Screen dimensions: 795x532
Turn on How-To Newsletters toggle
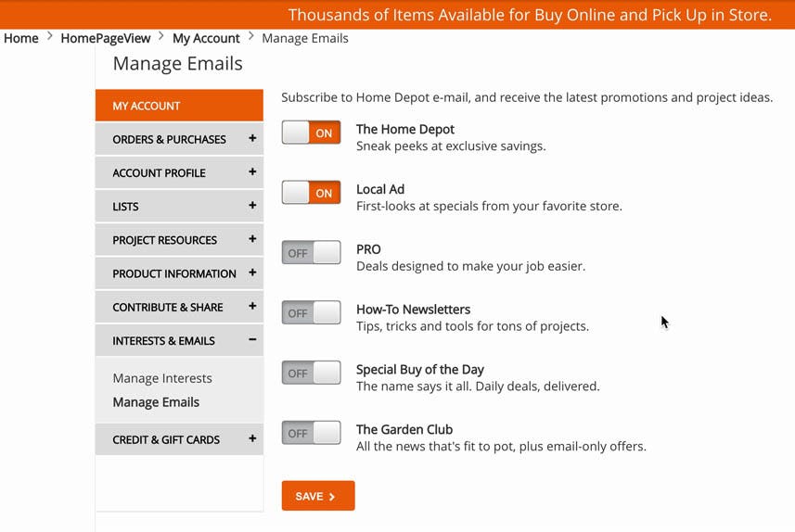tap(311, 313)
